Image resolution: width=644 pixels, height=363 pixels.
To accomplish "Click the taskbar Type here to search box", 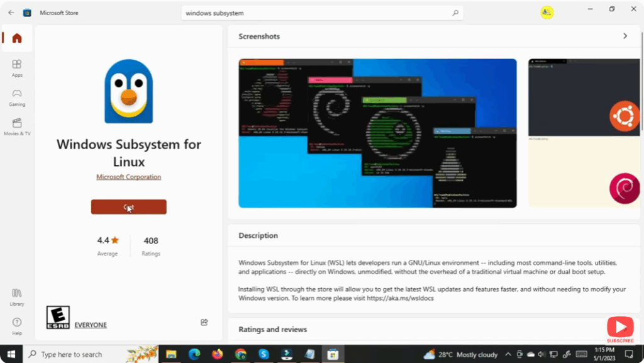I will point(91,354).
